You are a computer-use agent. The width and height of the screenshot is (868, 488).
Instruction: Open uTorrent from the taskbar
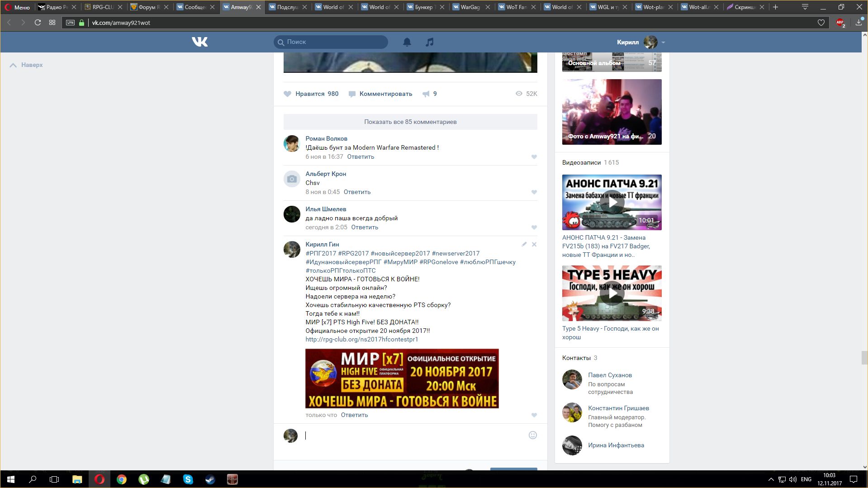(144, 479)
